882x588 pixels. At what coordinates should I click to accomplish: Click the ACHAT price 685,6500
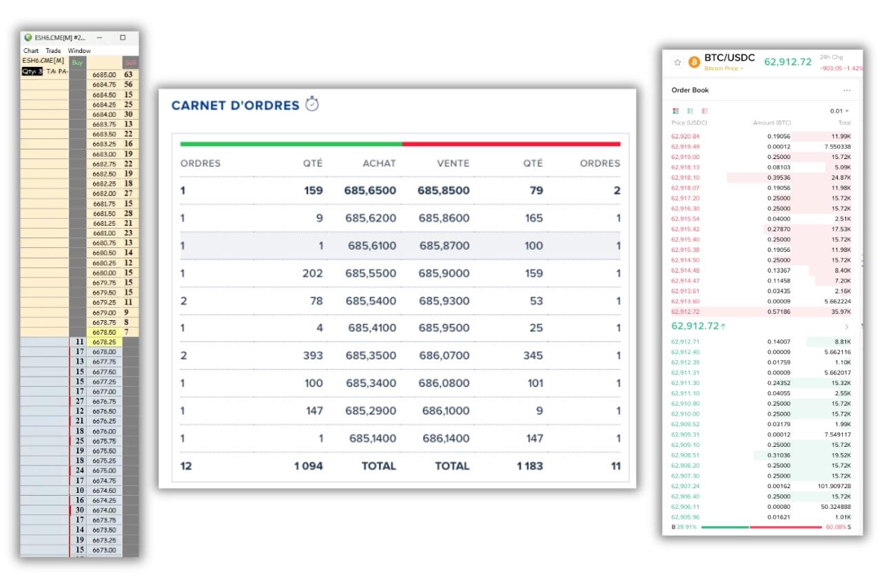pos(371,191)
